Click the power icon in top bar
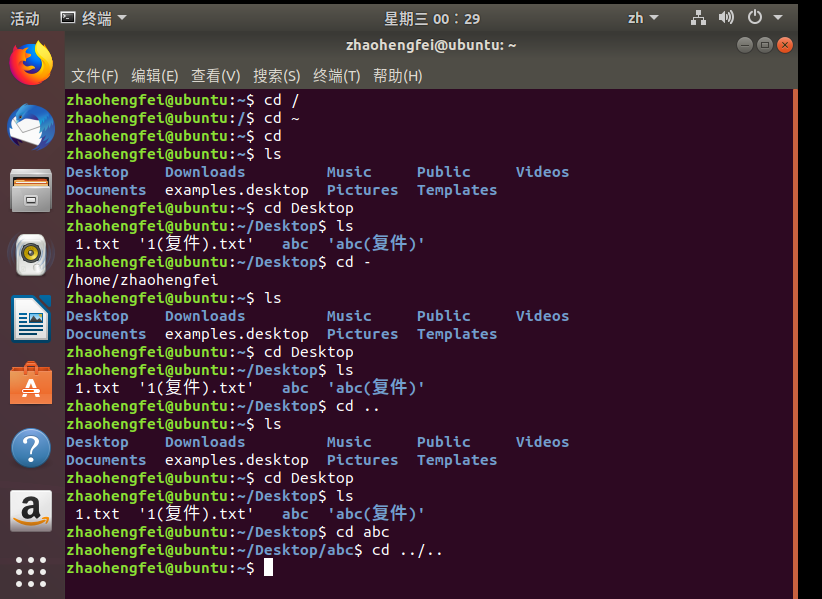The width and height of the screenshot is (822, 599). [754, 18]
